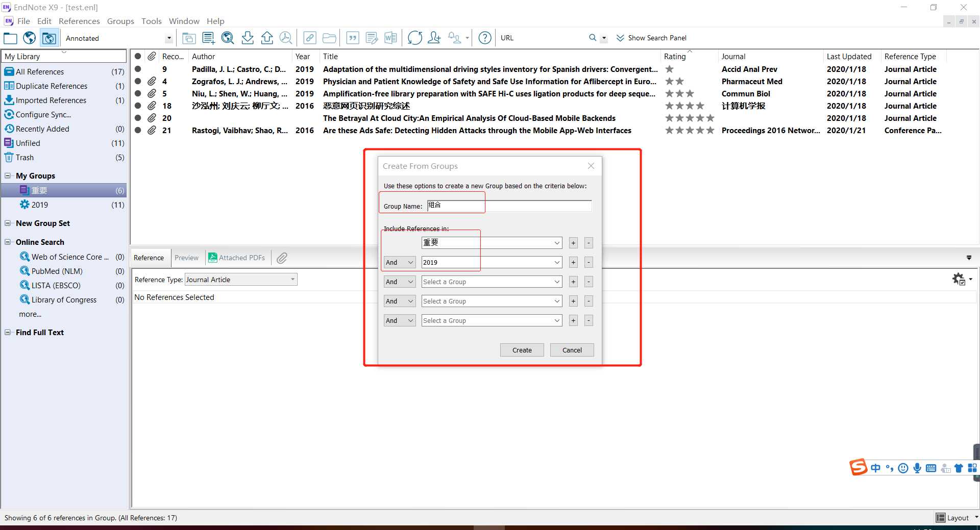Switch to the Preview tab

tap(186, 258)
